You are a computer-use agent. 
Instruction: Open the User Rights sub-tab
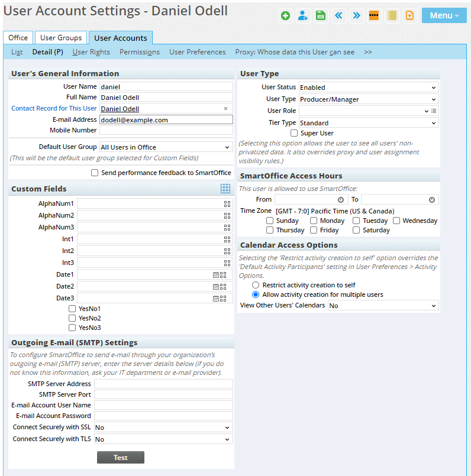click(91, 52)
